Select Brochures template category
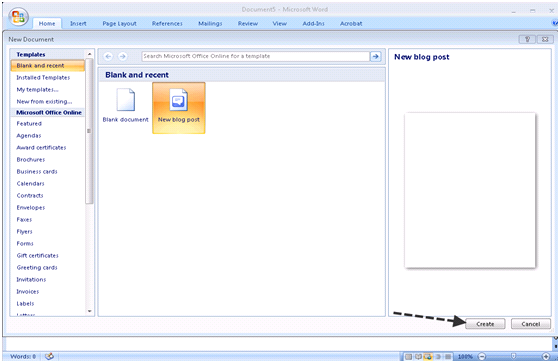Viewport: 560px width, 363px height. point(31,160)
